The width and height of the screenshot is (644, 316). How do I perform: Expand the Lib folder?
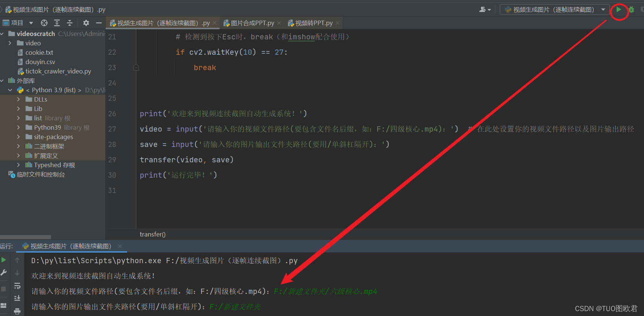tap(18, 109)
